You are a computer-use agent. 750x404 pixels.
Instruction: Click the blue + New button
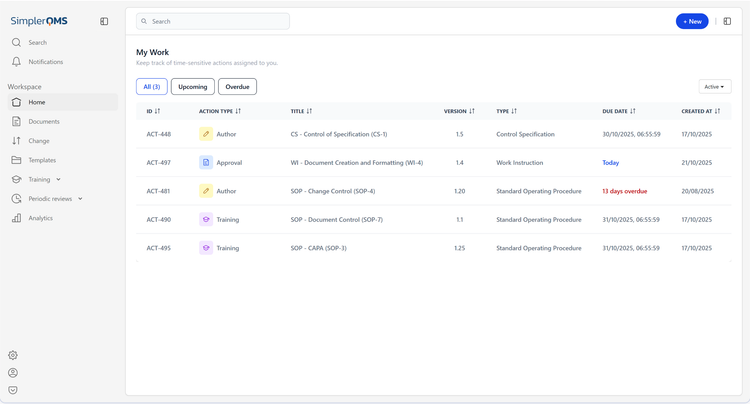pyautogui.click(x=692, y=21)
